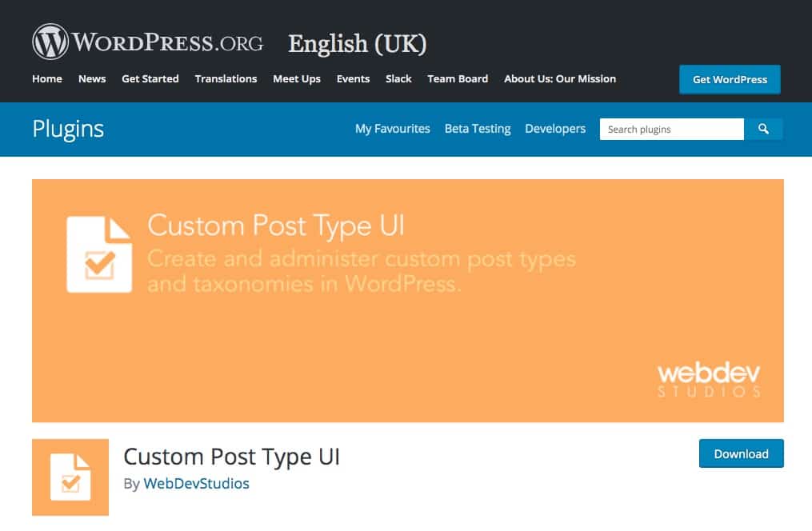Click About Us: Our Mission

point(559,79)
